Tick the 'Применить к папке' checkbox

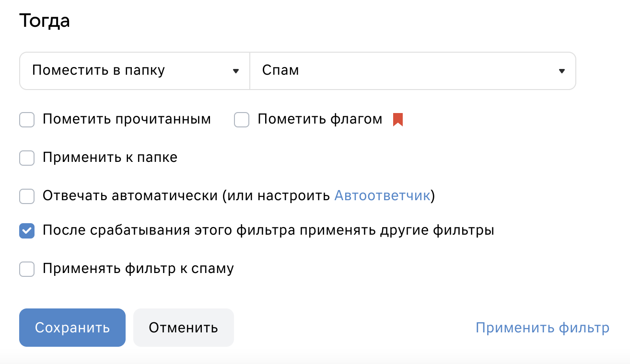tap(27, 158)
